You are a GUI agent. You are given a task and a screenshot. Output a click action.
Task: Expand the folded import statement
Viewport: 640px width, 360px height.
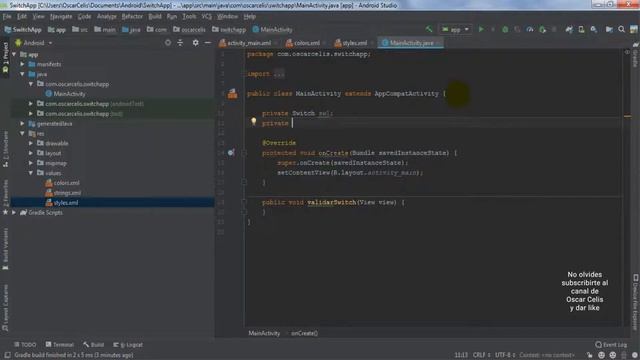tap(279, 74)
